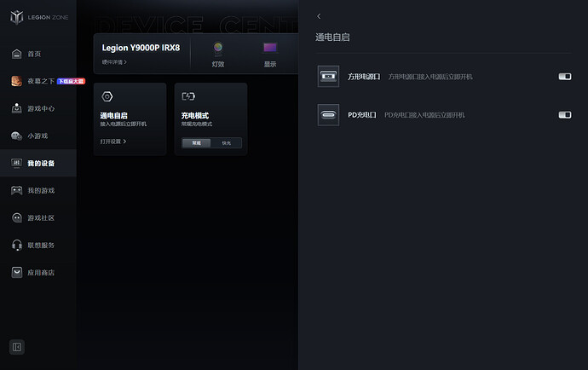Click 常规充电模式 subtitle text

click(x=197, y=124)
